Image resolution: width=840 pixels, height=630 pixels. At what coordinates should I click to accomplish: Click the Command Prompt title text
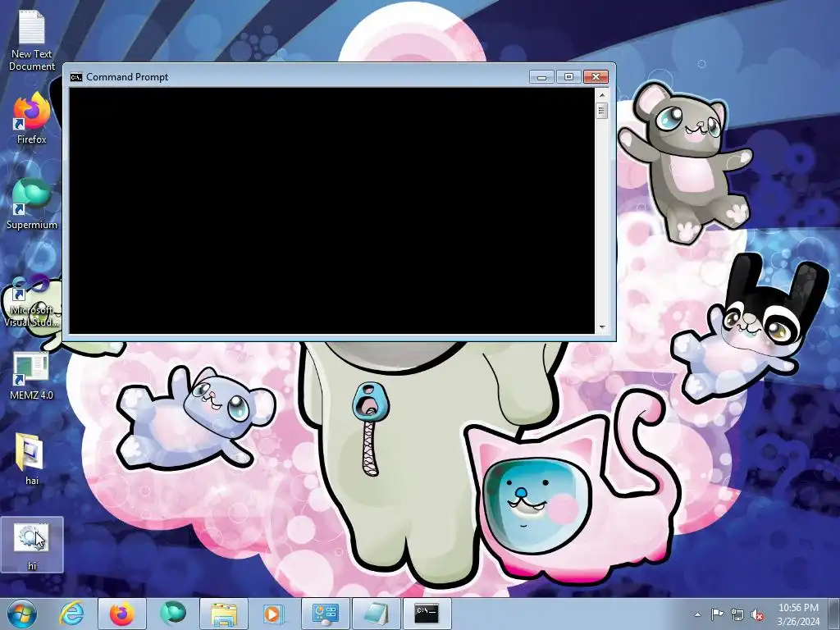point(127,77)
